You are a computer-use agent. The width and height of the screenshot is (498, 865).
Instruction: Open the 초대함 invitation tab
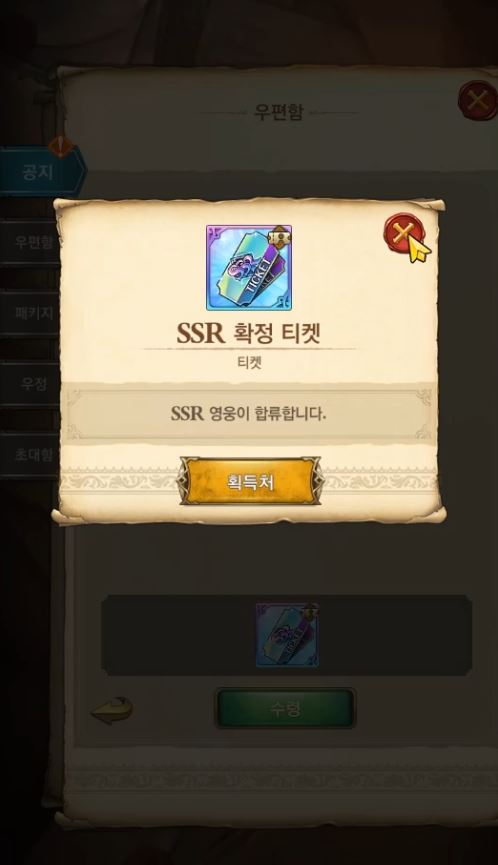pyautogui.click(x=32, y=455)
